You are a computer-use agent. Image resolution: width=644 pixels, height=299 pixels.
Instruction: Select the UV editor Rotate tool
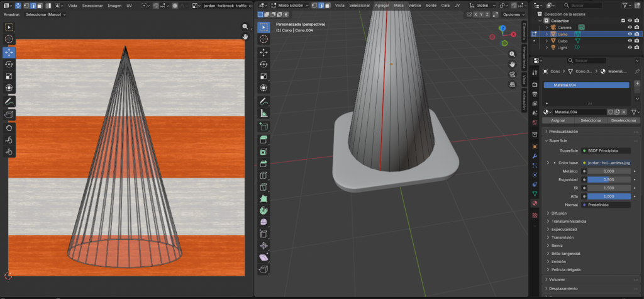(x=9, y=64)
